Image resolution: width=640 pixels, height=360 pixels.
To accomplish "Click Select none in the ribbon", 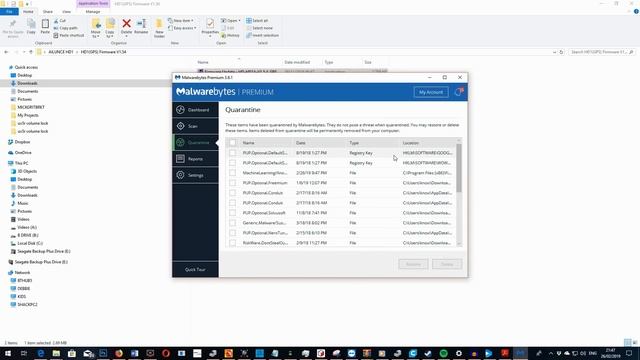I will [259, 28].
